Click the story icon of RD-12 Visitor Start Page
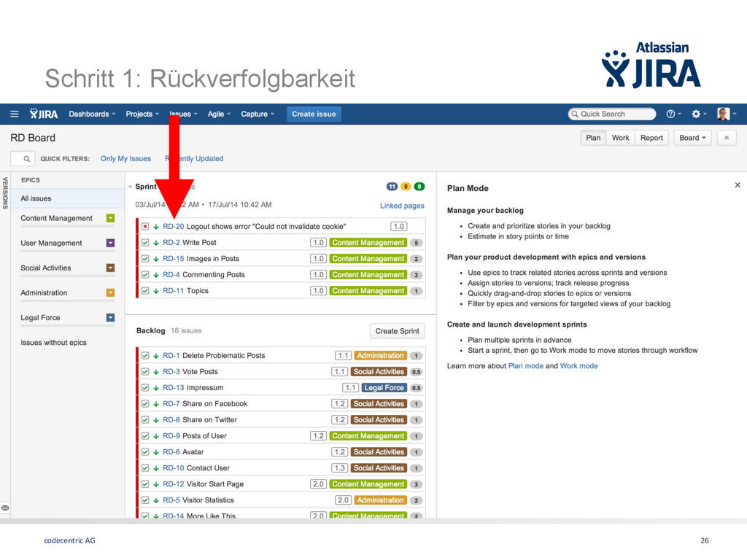Screen dimensions: 747x560 coord(145,484)
